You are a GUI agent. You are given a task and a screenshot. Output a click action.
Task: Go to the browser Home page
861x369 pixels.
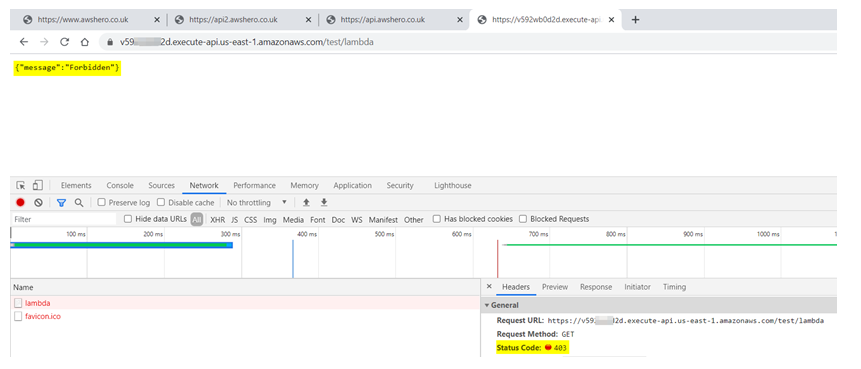[85, 42]
